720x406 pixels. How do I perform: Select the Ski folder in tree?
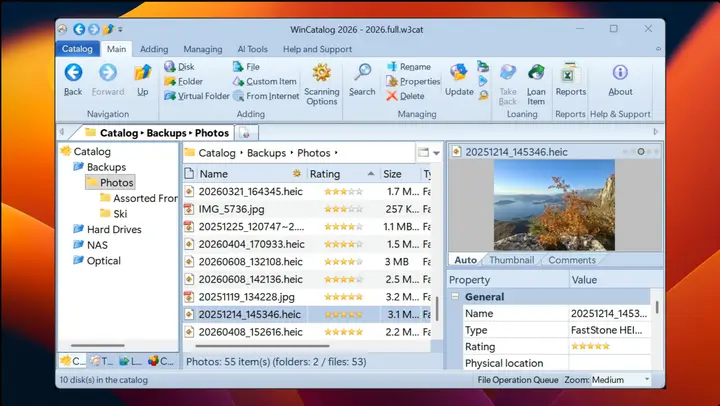coord(120,214)
